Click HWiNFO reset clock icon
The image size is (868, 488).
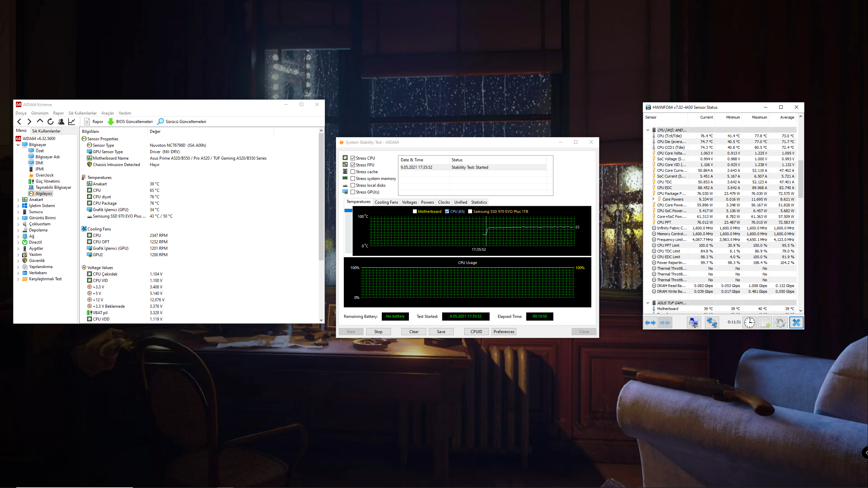pos(749,322)
